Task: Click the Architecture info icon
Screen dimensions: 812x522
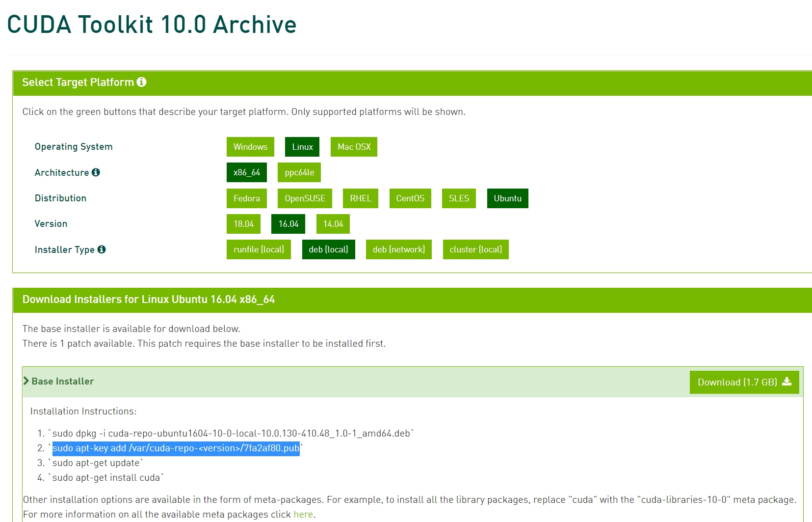Action: pyautogui.click(x=96, y=172)
